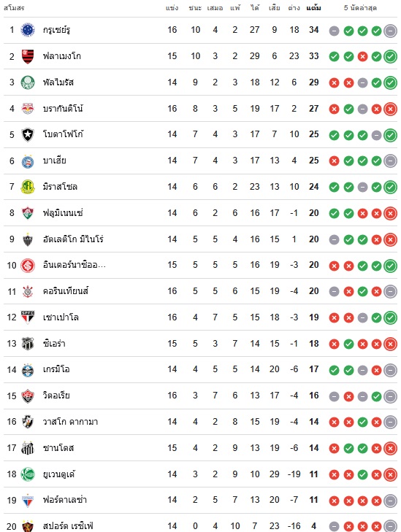Click Cruzeiro's latest gray draw indicator
401x532 pixels.
[x=391, y=31]
